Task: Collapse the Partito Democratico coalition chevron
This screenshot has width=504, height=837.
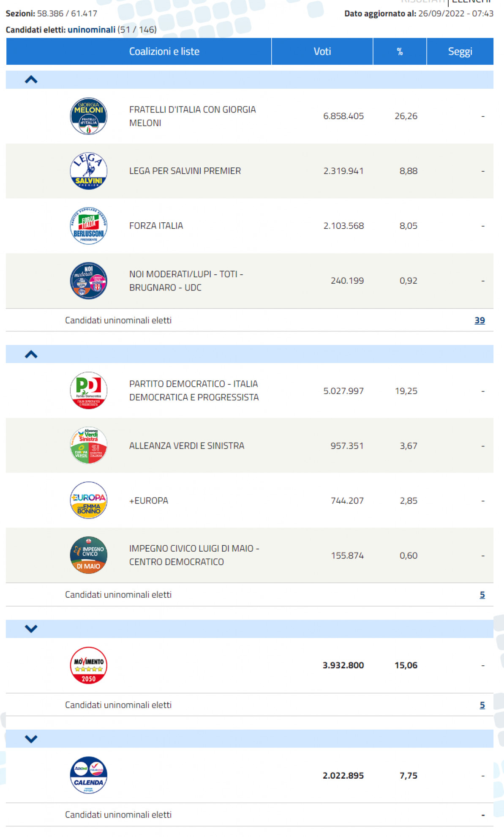Action: coord(31,354)
